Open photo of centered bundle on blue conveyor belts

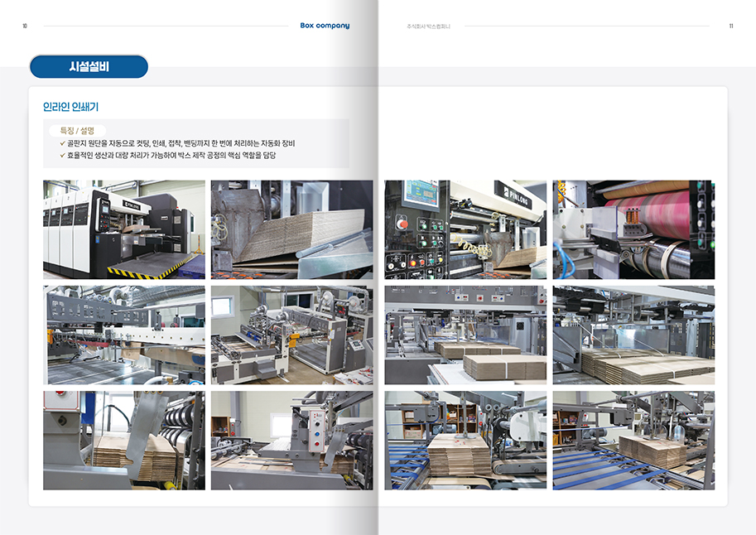465,440
